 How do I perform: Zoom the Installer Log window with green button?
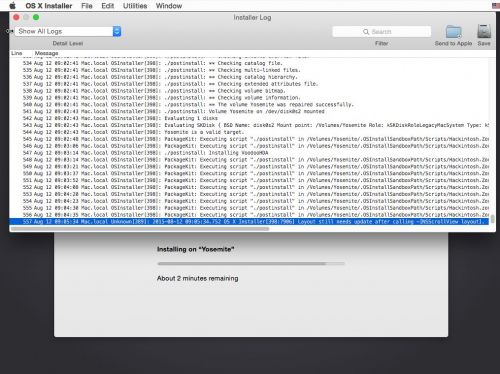[x=36, y=17]
